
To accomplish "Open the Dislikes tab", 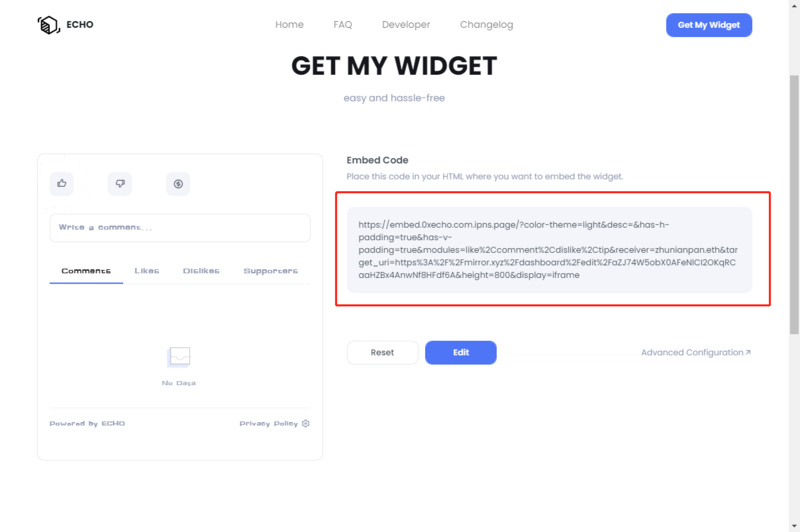I will [x=201, y=271].
